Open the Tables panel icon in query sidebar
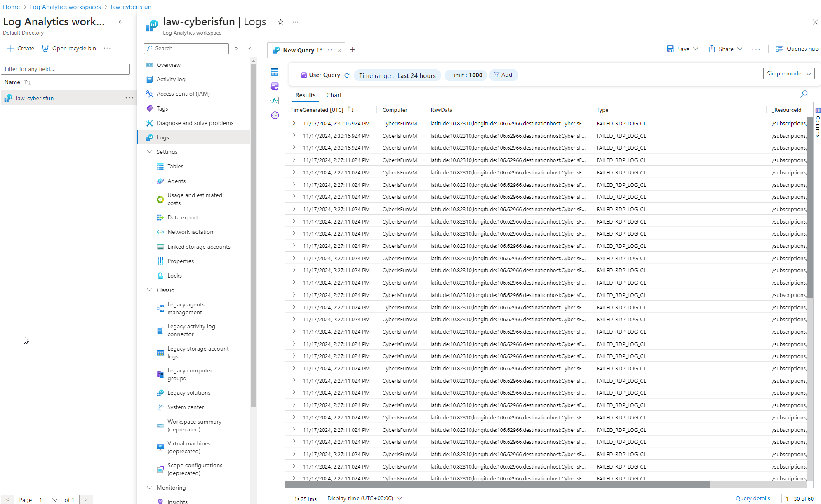 [x=275, y=72]
